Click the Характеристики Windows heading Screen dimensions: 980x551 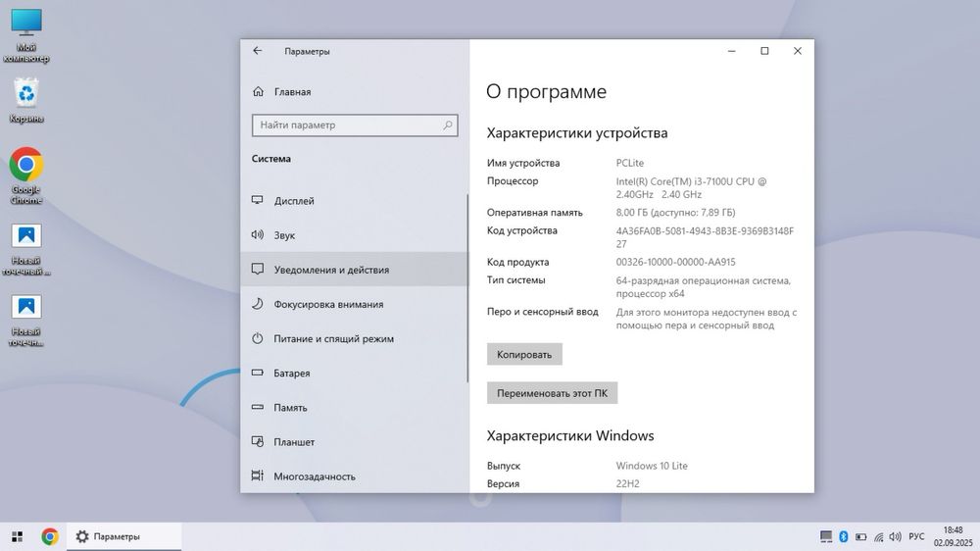(570, 435)
